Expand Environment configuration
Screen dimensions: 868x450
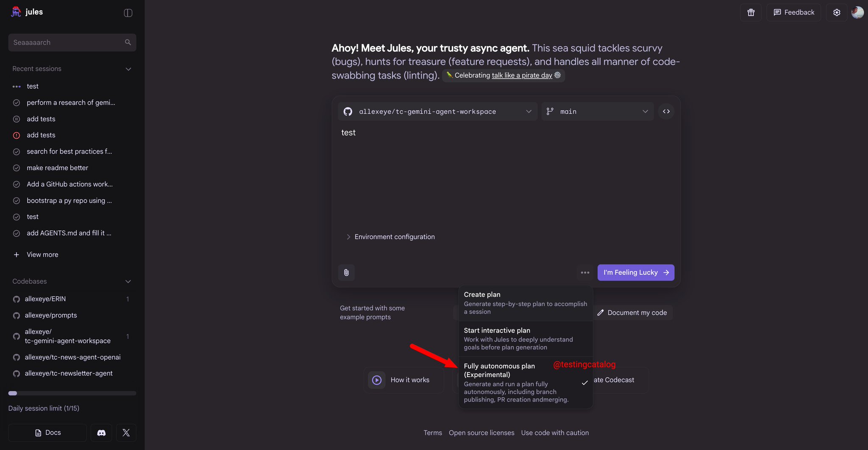pos(390,237)
